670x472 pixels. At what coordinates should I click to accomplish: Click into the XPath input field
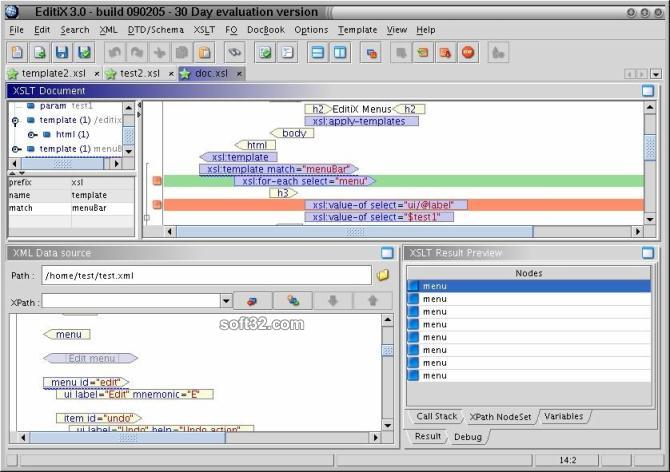[x=131, y=301]
